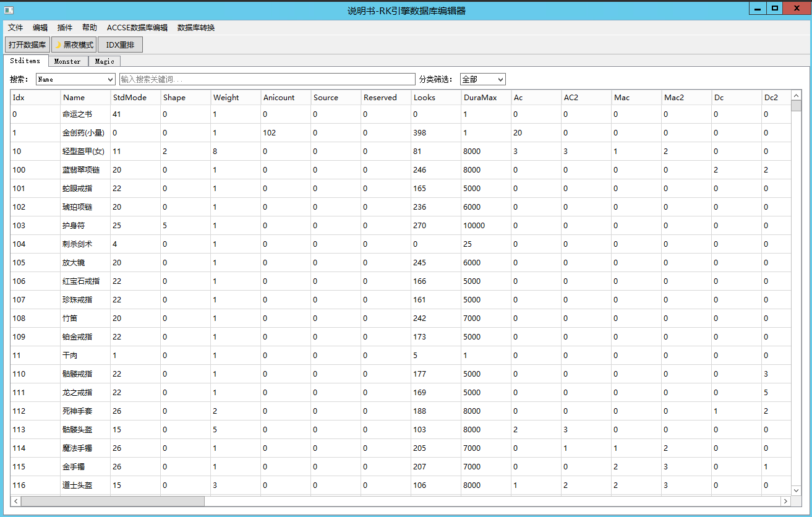812x517 pixels.
Task: Click the search keyword input box
Action: [x=267, y=79]
